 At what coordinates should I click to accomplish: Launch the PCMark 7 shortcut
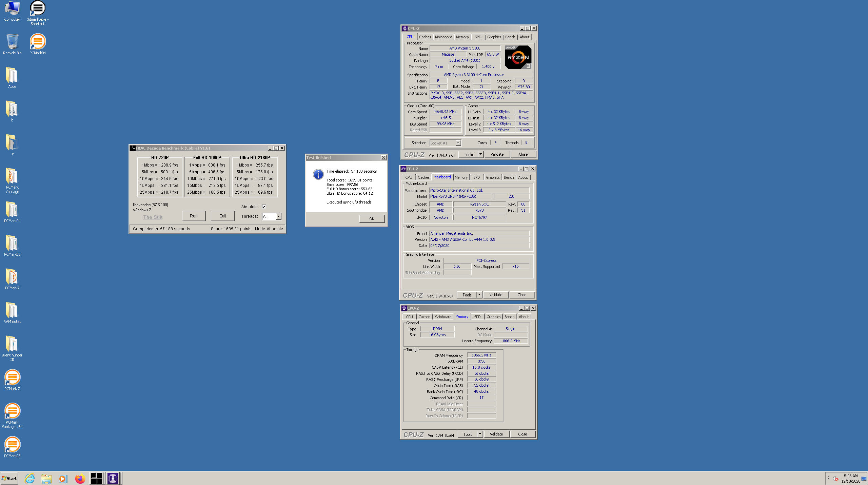pos(12,380)
